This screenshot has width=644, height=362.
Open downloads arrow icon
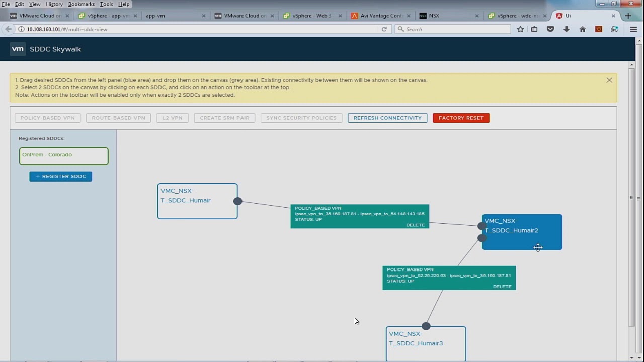point(567,29)
